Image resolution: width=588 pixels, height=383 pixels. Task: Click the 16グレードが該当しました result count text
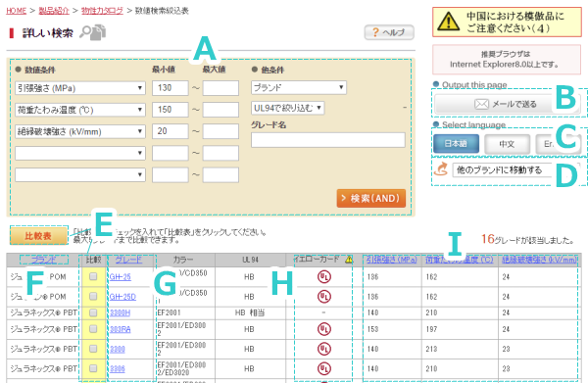click(527, 239)
